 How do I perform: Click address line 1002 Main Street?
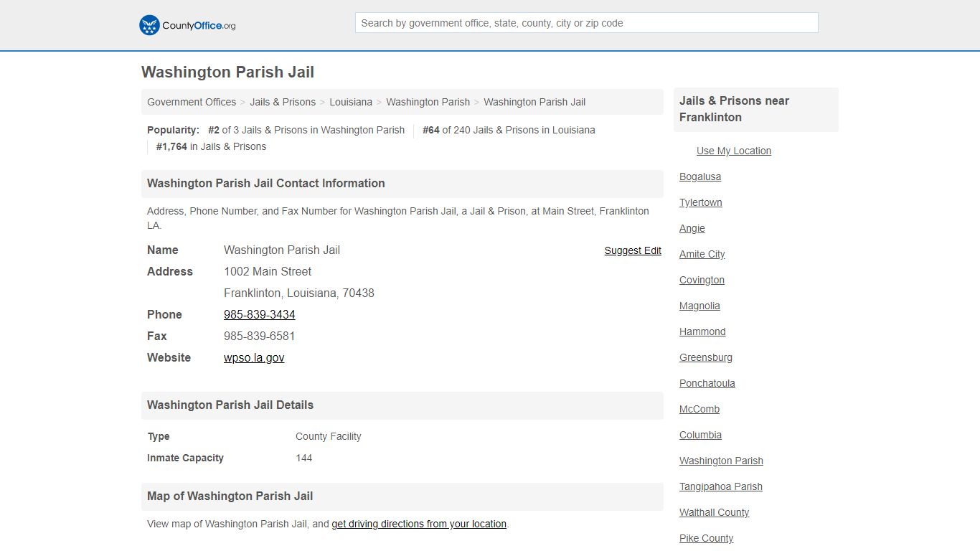268,271
